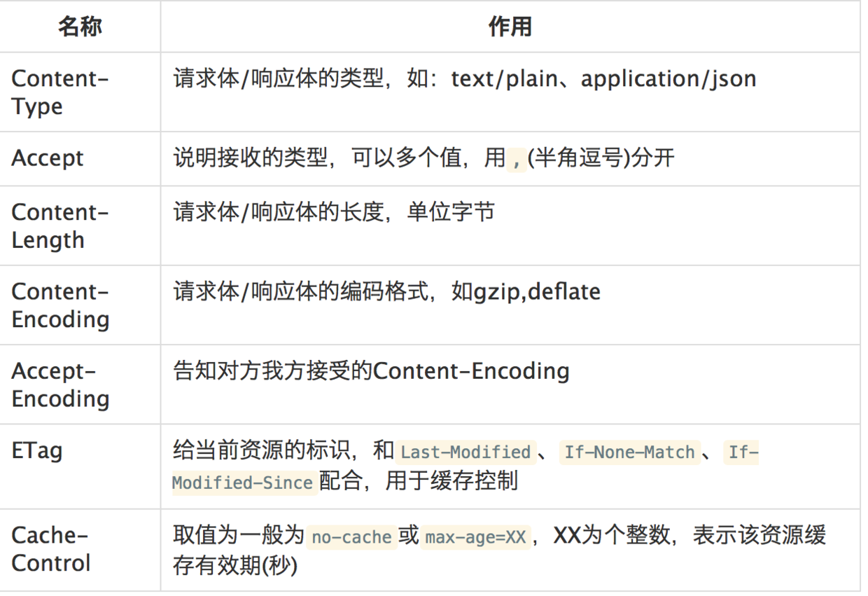Select the application/json text
868x596 pixels.
coord(671,78)
